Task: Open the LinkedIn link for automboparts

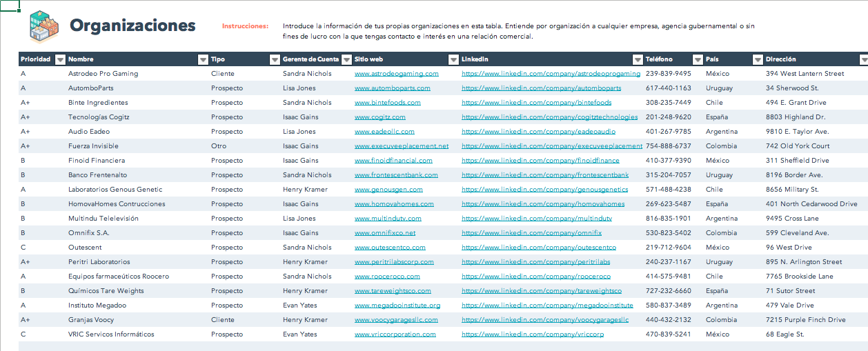Action: (x=541, y=88)
